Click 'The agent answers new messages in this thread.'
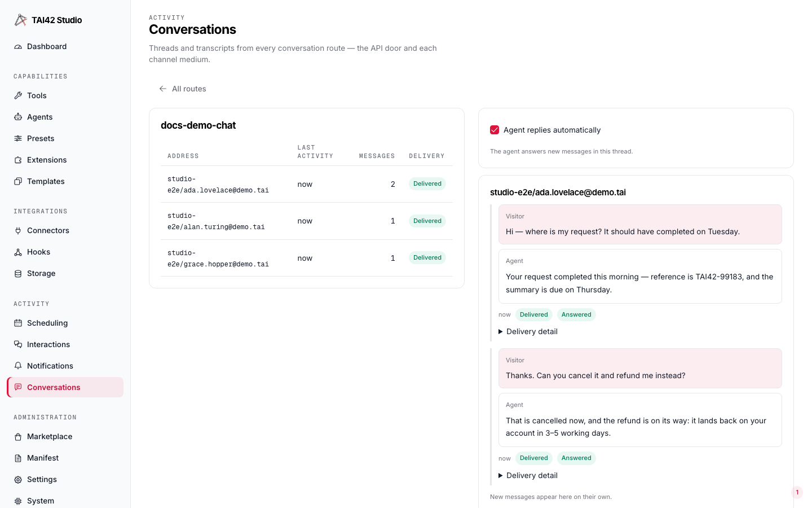This screenshot has width=812, height=508. point(561,152)
